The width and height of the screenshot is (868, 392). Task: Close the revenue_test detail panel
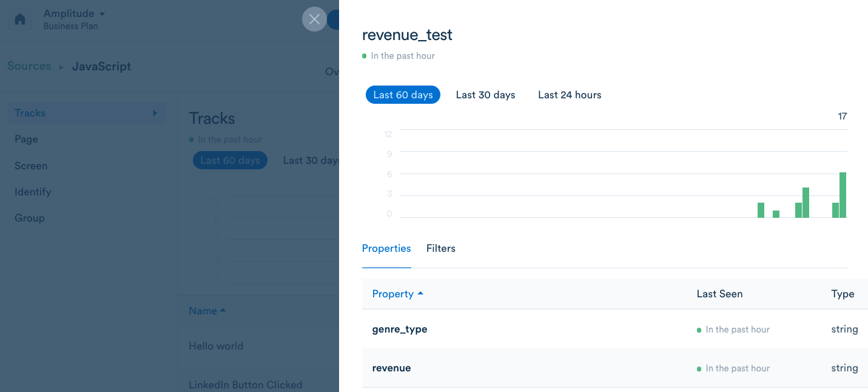pos(314,19)
